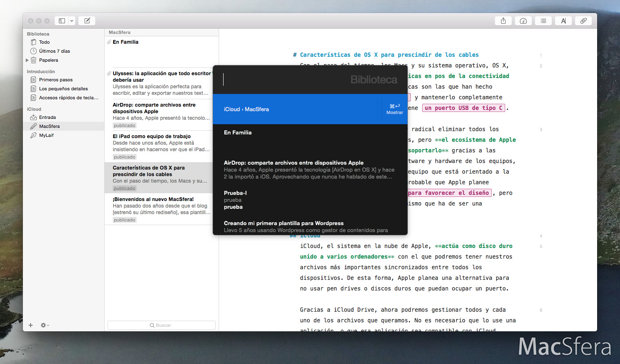Click bold text 'actúa como disco duro'
Screen dimensions: 620x364
coord(477,246)
